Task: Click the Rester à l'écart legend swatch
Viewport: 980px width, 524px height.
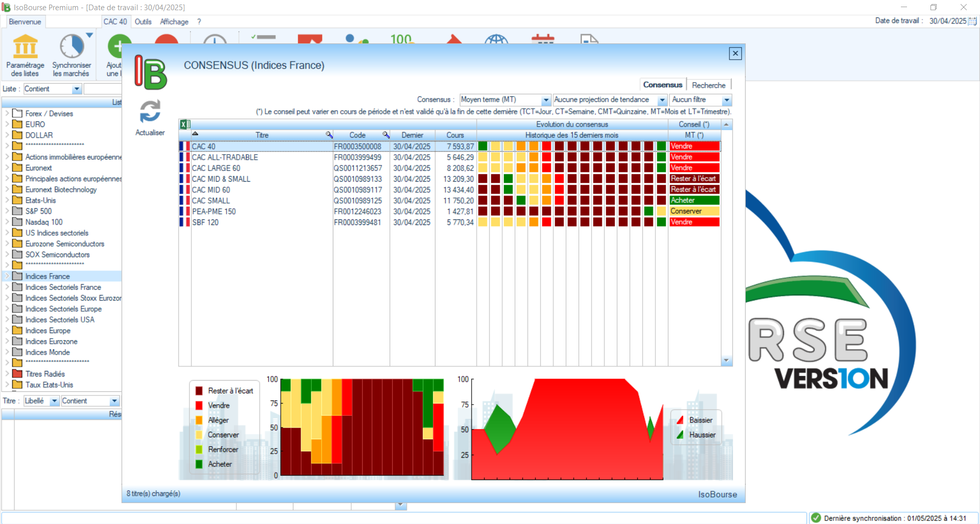Action: click(199, 391)
